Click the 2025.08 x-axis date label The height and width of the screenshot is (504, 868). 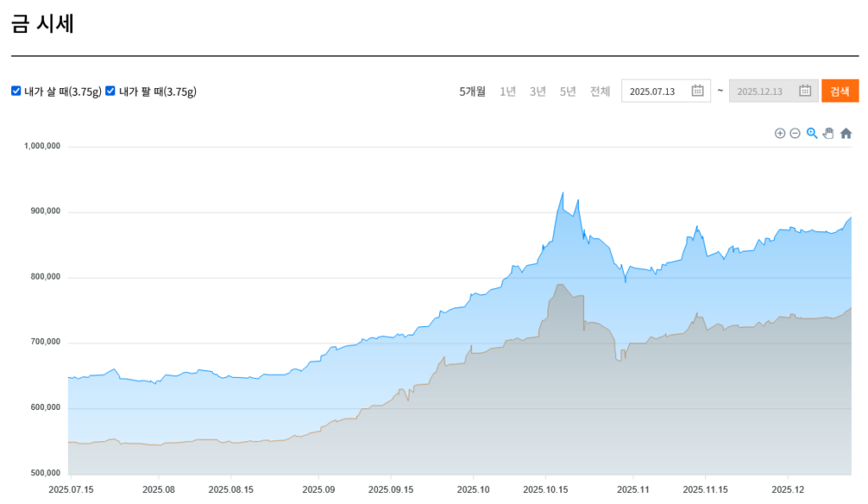click(x=159, y=490)
